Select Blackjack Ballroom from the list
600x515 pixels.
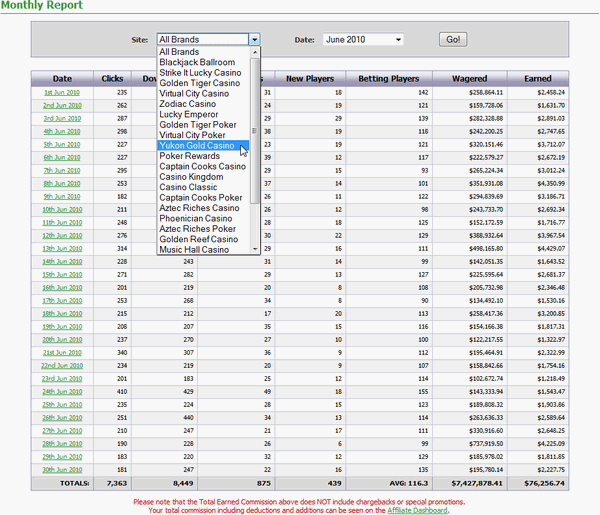203,62
